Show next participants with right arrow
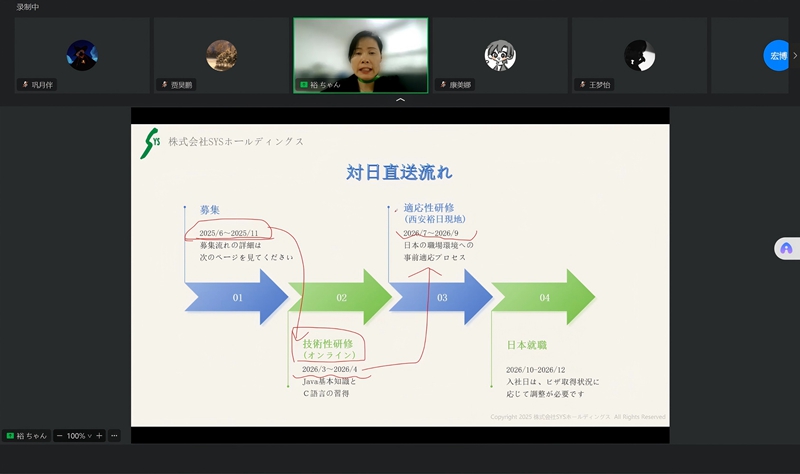Viewport: 800px width, 474px height. pyautogui.click(x=795, y=55)
